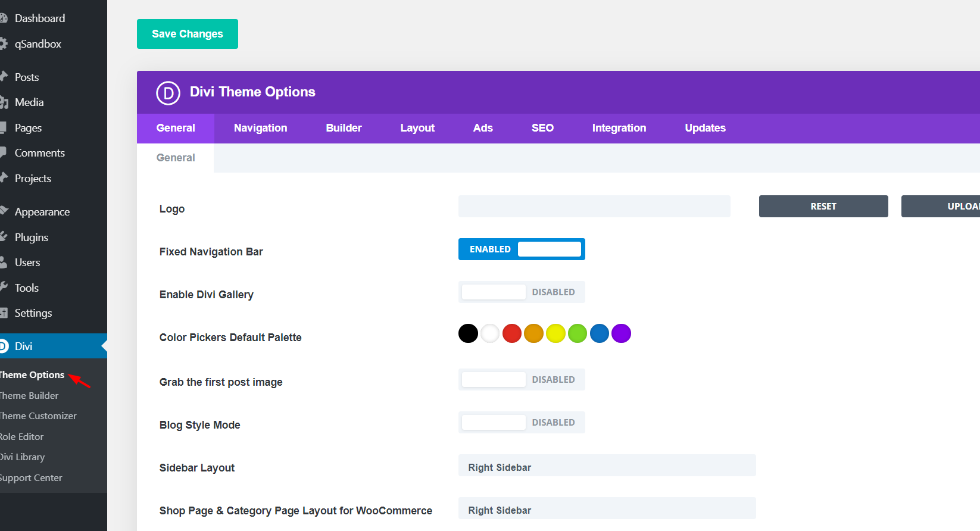980x531 pixels.
Task: Pick the purple palette color
Action: (x=621, y=333)
